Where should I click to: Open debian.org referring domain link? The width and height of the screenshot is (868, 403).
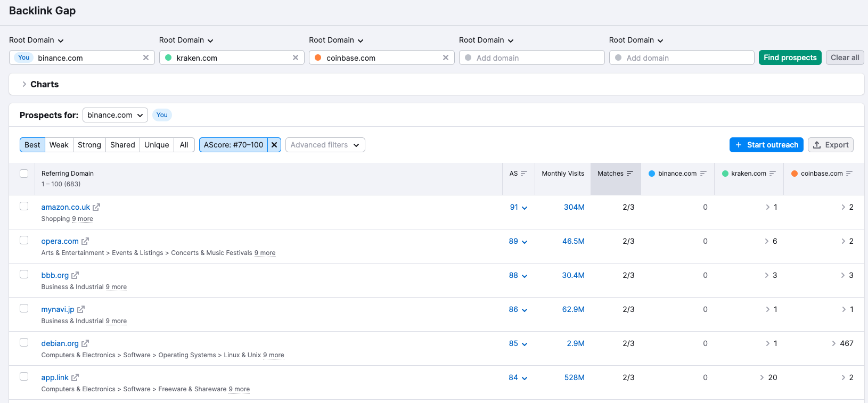60,343
